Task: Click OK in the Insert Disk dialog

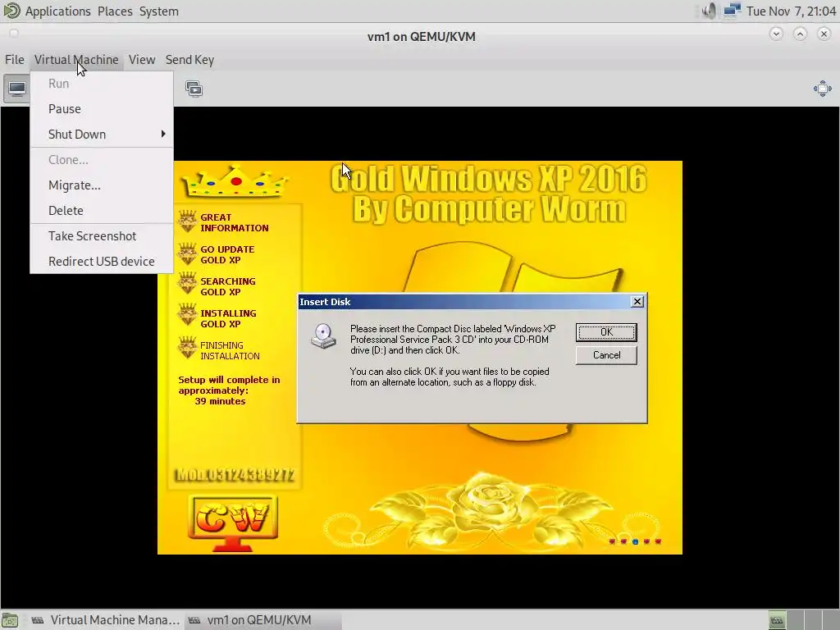Action: 606,332
